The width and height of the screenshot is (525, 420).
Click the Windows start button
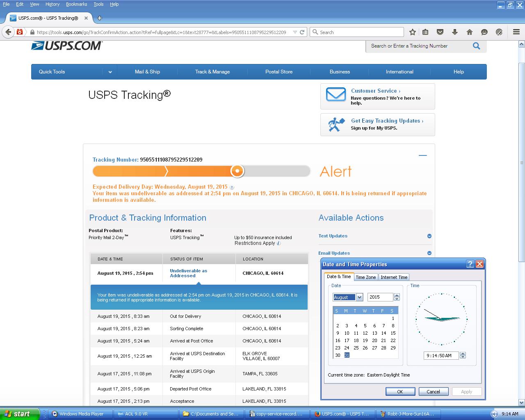[x=20, y=414]
